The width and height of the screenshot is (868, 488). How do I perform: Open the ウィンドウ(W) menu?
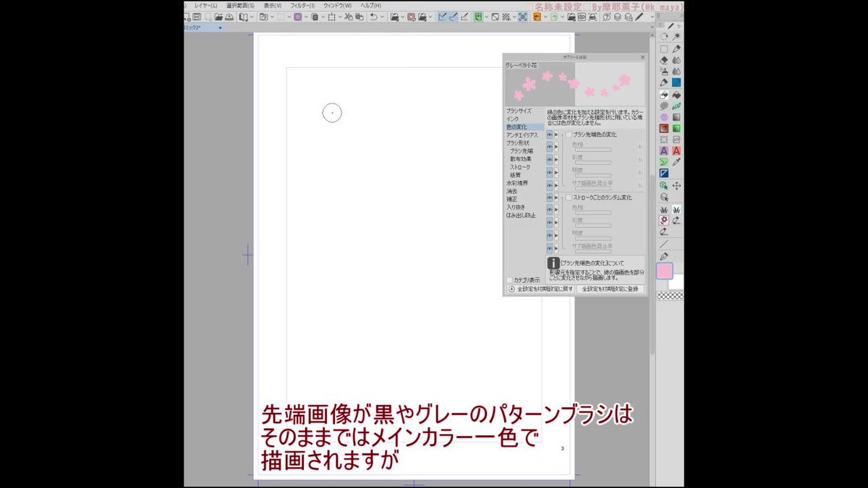pyautogui.click(x=338, y=5)
